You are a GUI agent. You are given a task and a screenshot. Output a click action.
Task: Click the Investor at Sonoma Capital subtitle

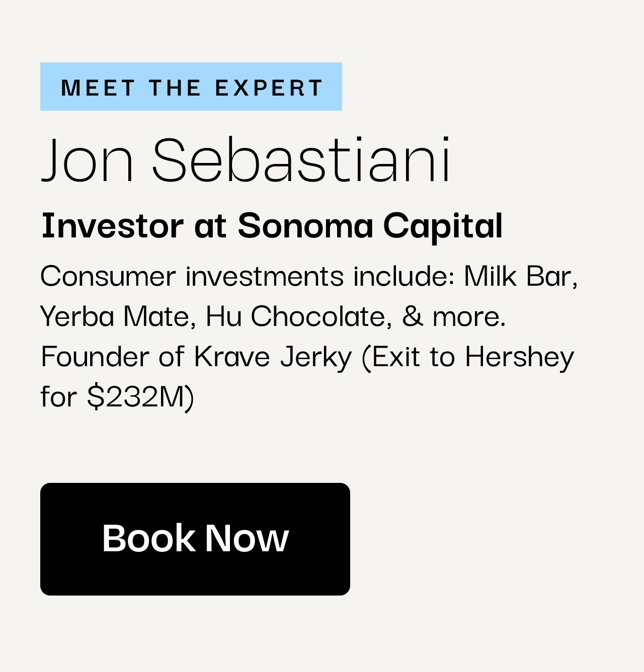[x=272, y=225]
